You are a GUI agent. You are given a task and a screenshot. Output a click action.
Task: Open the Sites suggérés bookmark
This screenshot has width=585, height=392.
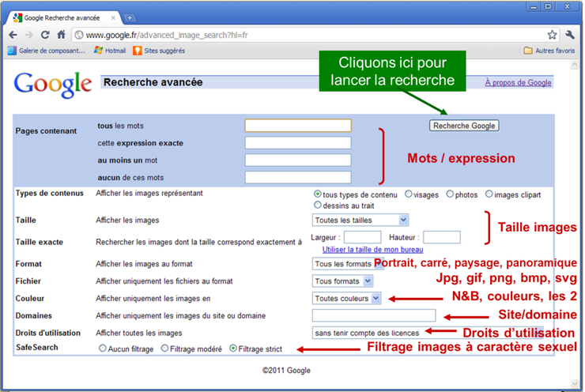tap(159, 51)
